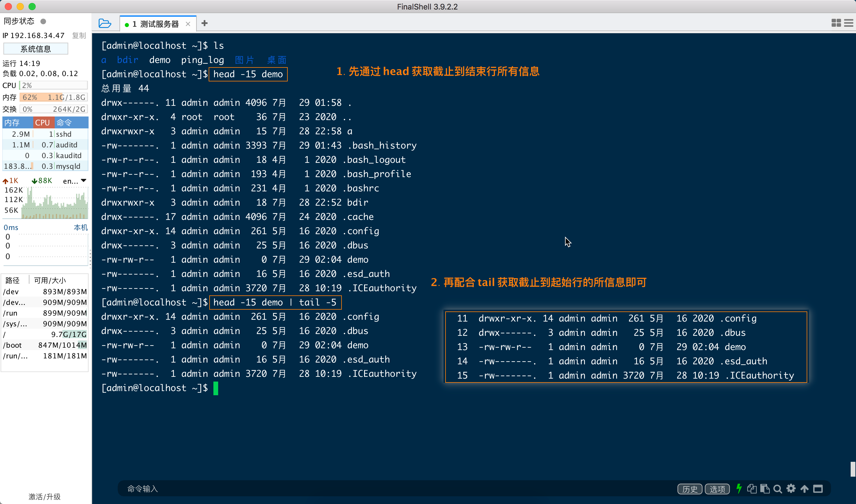Click the 命令输入 command input field
This screenshot has width=856, height=504.
[x=374, y=488]
